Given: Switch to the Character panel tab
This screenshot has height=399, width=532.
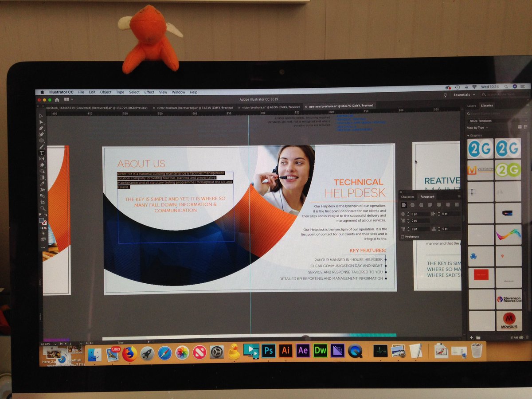Looking at the screenshot, I should (407, 197).
